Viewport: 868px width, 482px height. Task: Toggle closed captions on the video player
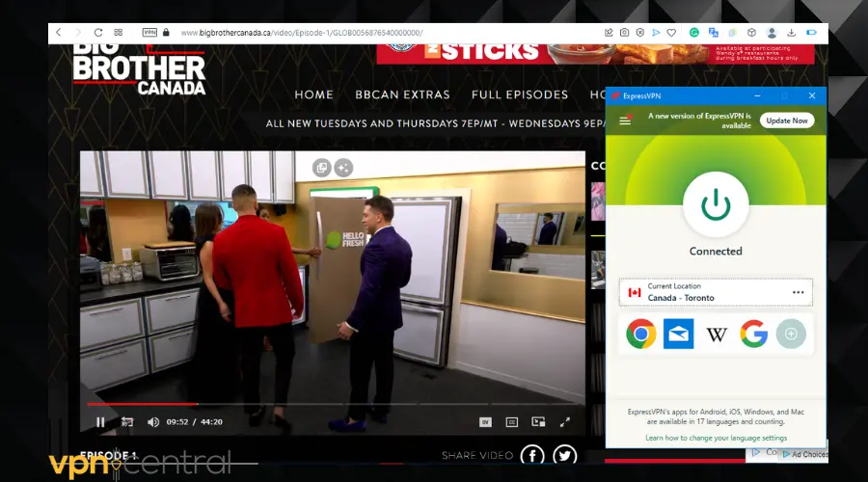(x=512, y=421)
